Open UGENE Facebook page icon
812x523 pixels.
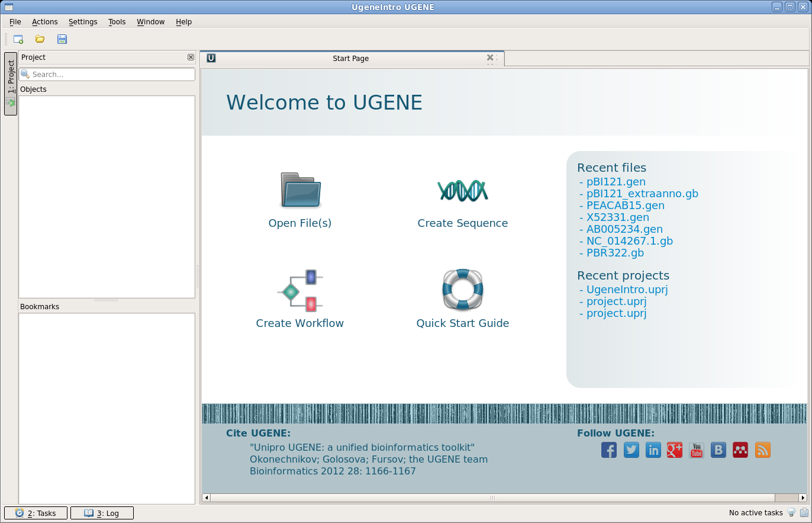(x=609, y=450)
